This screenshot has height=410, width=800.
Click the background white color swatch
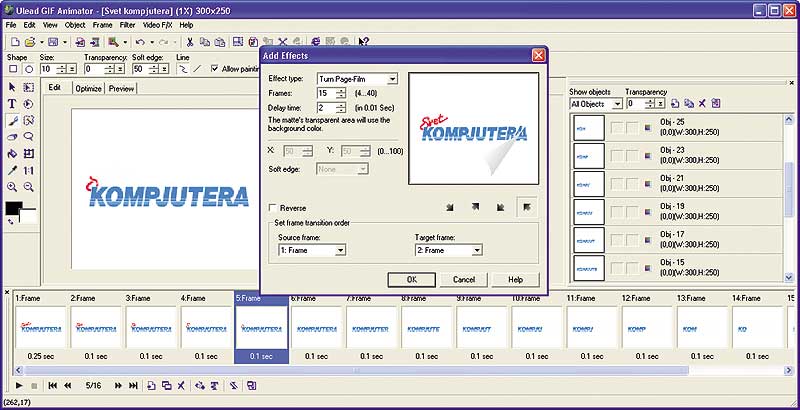click(x=30, y=216)
